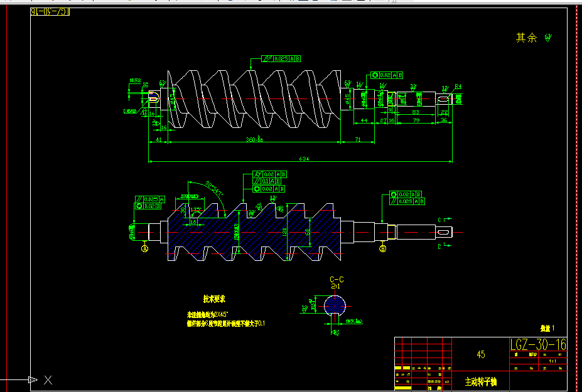Click the upper C section arrow marker
The width and height of the screenshot is (582, 392).
coord(444,219)
